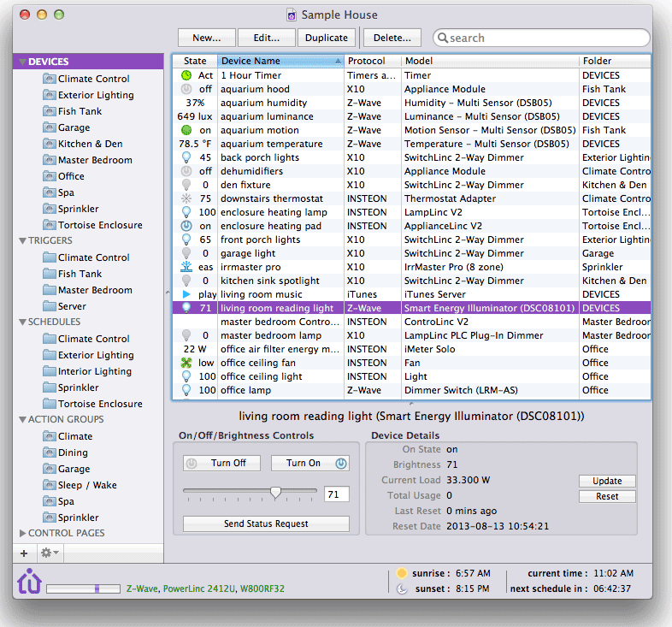Collapse the DEVICES section in the sidebar
The width and height of the screenshot is (672, 627).
click(x=22, y=62)
